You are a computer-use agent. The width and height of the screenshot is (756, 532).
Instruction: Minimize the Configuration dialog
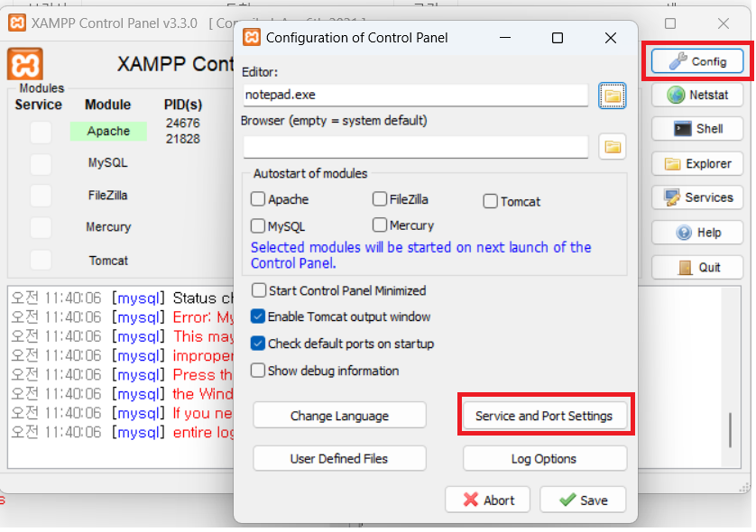coord(505,38)
